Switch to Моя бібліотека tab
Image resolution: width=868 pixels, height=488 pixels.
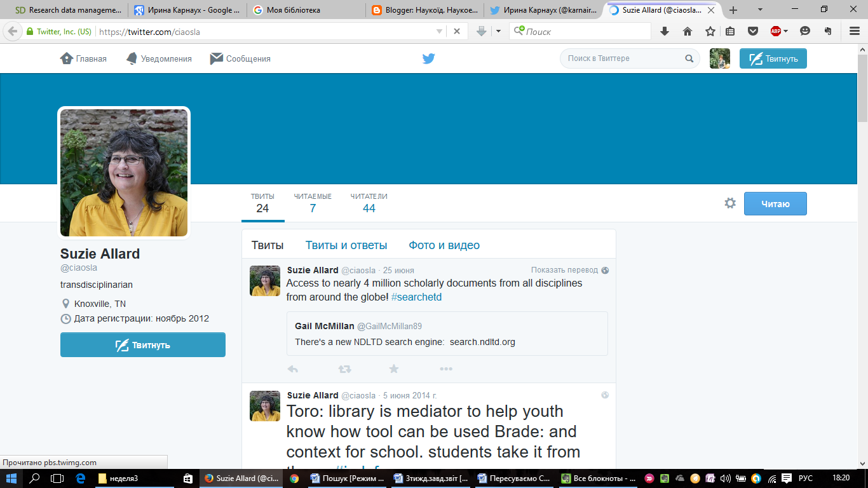click(306, 10)
